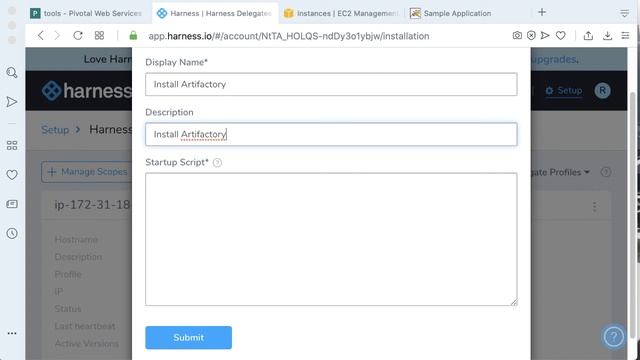The image size is (640, 360).
Task: Open the news icon in sidebar
Action: pyautogui.click(x=12, y=204)
